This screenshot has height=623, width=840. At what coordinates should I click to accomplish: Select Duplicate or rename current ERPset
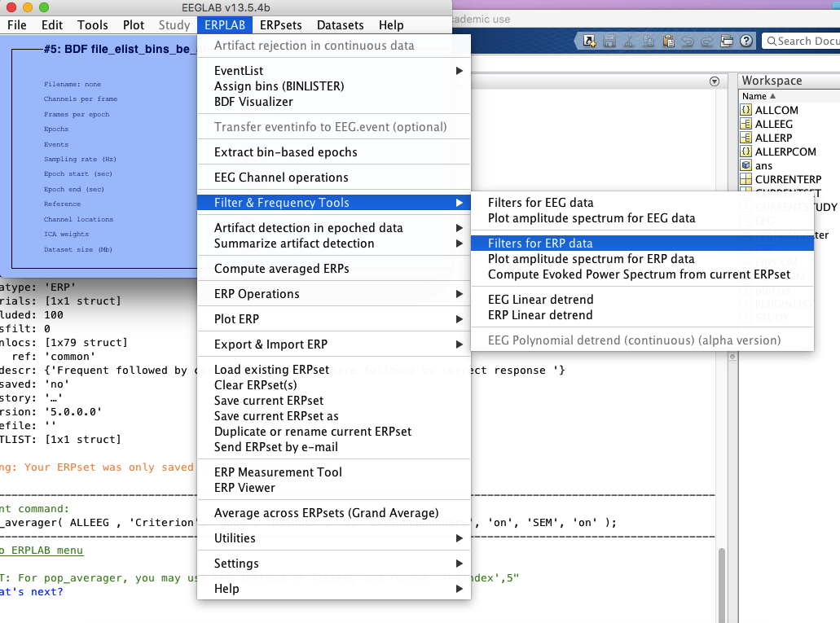[334, 432]
